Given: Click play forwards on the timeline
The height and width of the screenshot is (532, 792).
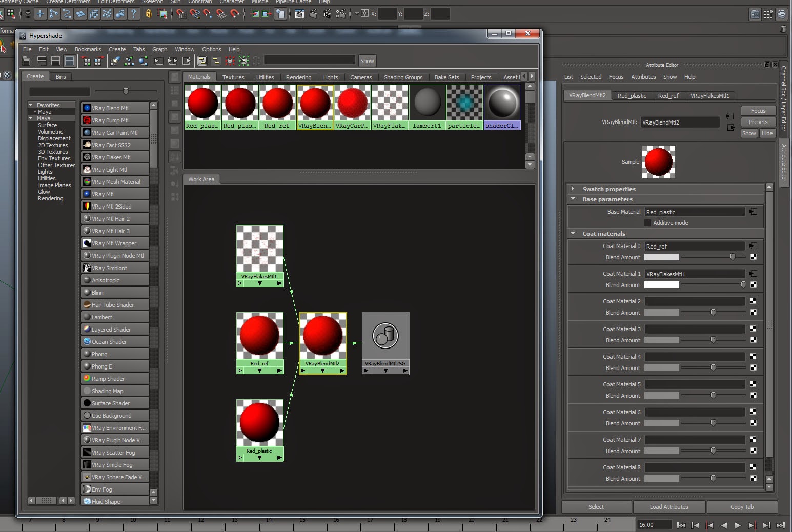Looking at the screenshot, I should [737, 525].
